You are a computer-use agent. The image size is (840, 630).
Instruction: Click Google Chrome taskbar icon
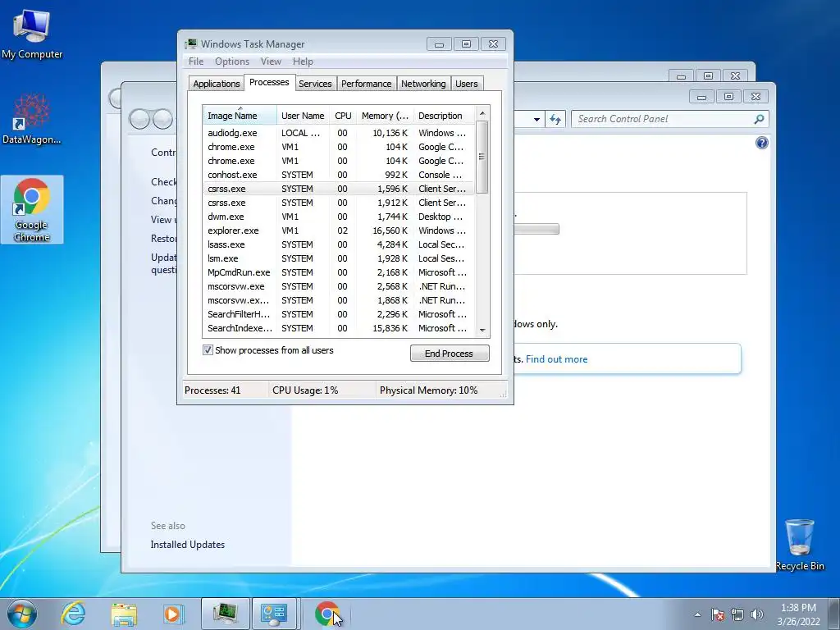pyautogui.click(x=326, y=614)
